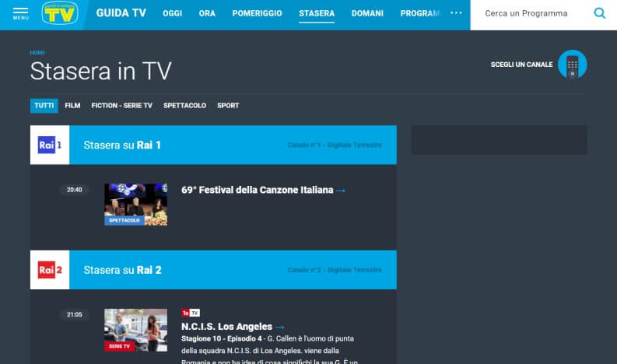Click the 20:40 time badge
The width and height of the screenshot is (617, 364).
75,190
